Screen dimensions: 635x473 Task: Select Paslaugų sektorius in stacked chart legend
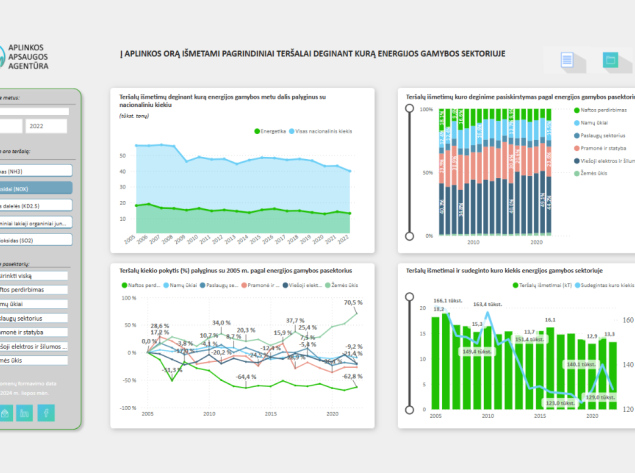pos(600,136)
